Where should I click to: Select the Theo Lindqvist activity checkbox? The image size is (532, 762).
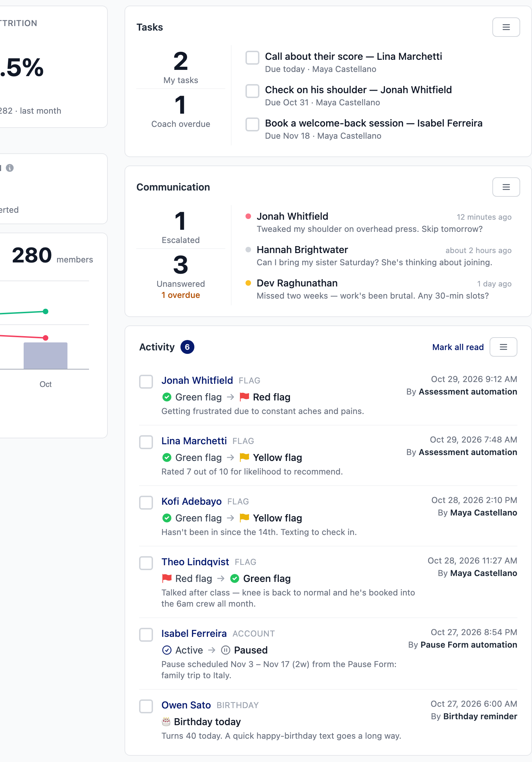(x=146, y=563)
